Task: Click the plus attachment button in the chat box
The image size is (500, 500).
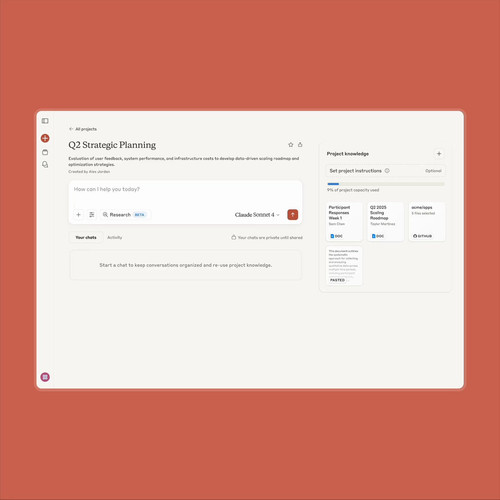Action: [78, 215]
